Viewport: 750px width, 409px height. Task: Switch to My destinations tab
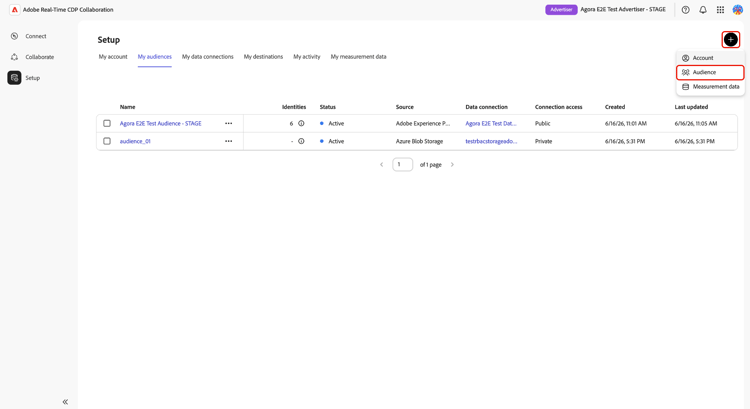point(263,56)
